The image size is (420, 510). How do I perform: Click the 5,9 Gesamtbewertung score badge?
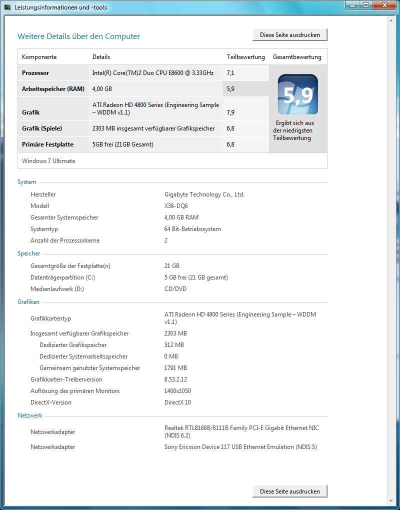point(297,94)
